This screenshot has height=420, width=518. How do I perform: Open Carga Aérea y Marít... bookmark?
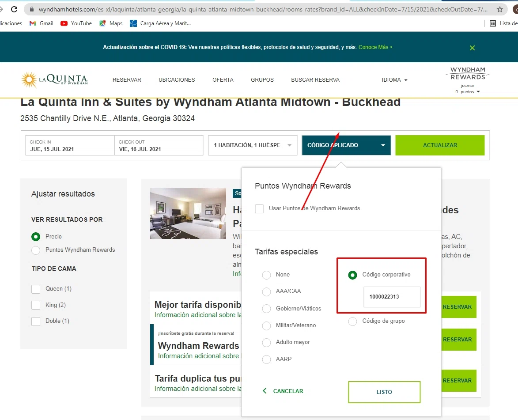pos(160,23)
